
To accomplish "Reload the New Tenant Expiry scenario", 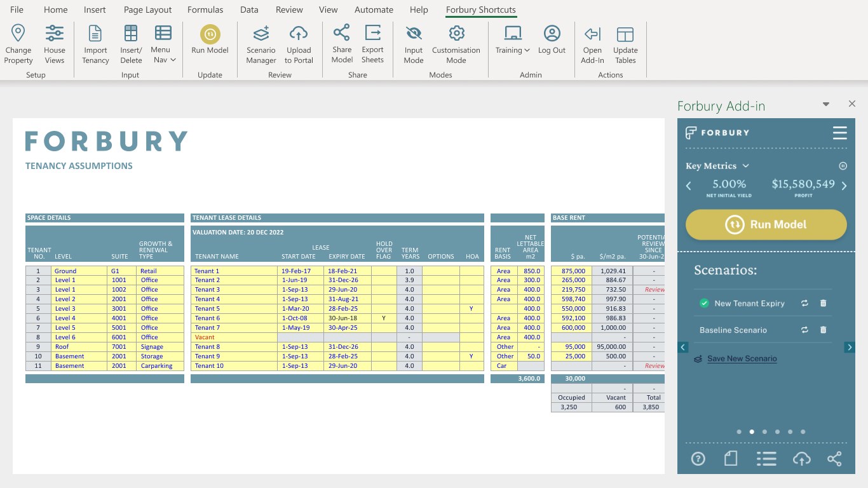I will pyautogui.click(x=804, y=304).
